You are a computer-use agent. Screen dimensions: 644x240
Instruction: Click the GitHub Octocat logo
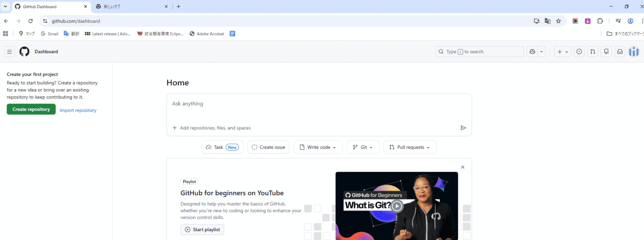[x=24, y=52]
